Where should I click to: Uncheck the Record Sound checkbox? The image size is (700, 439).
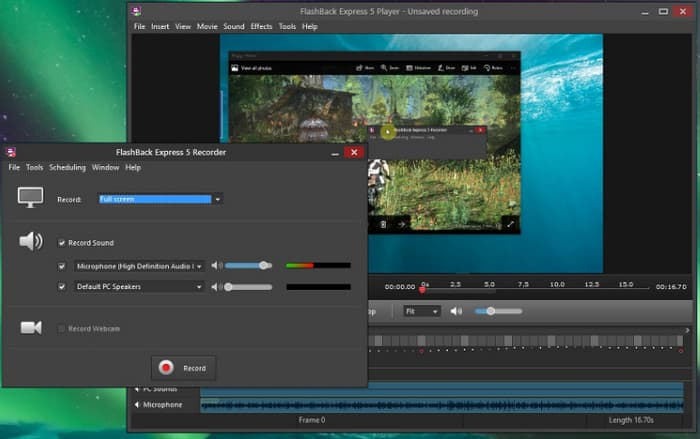point(62,243)
